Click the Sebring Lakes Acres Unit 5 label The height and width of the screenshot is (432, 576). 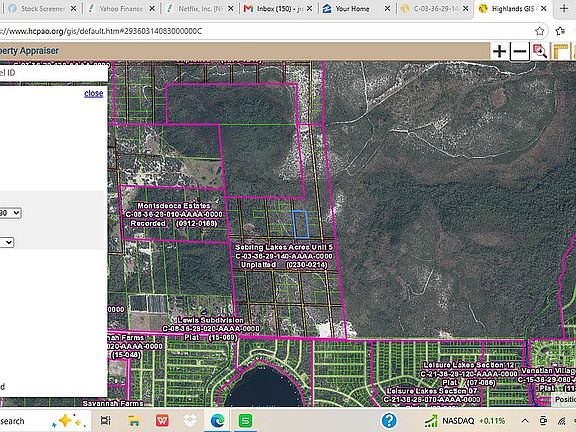click(x=284, y=256)
